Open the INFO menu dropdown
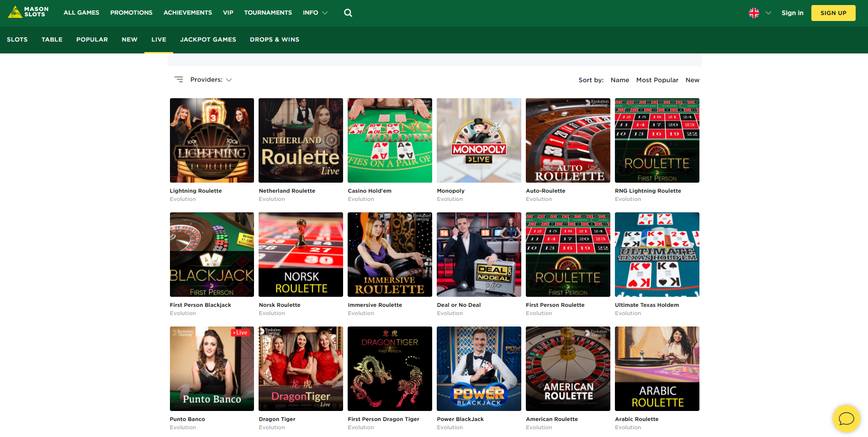Viewport: 868px width, 437px height. coord(315,13)
